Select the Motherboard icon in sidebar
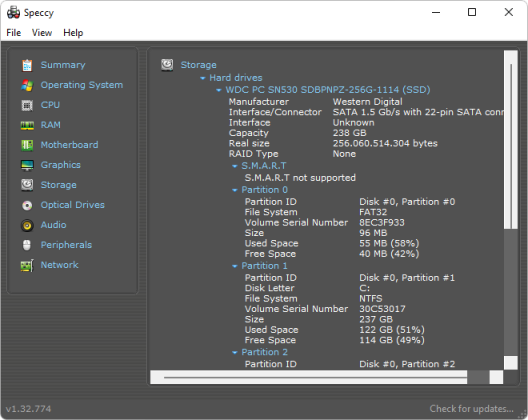 click(27, 145)
